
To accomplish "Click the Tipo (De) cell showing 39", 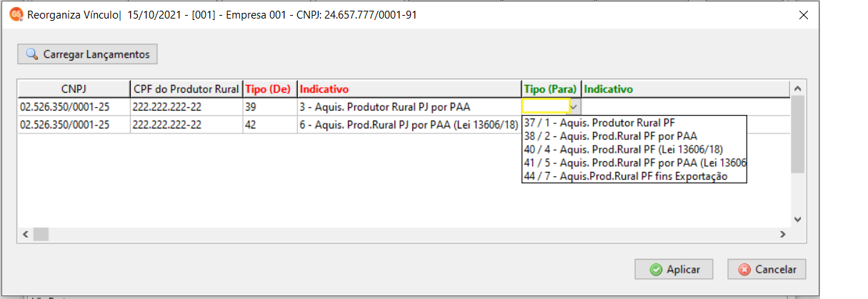I will pos(270,107).
